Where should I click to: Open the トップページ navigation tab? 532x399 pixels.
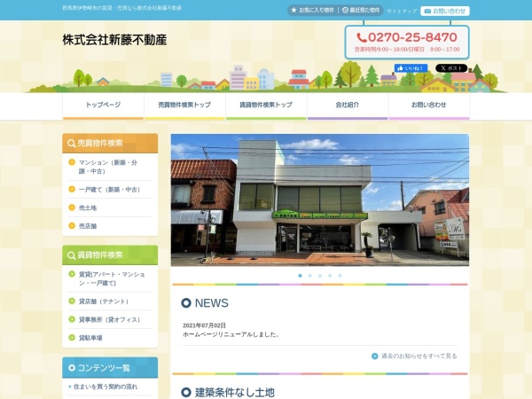[103, 106]
